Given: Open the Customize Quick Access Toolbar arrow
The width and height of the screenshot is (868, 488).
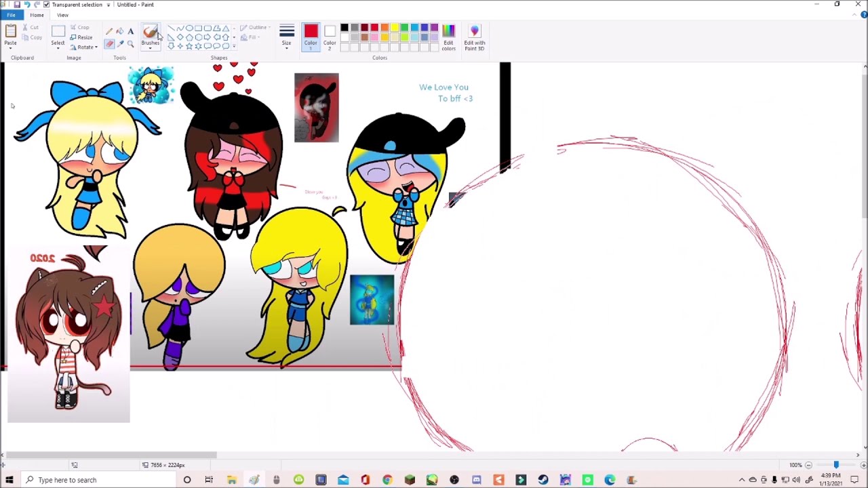Looking at the screenshot, I should click(108, 5).
